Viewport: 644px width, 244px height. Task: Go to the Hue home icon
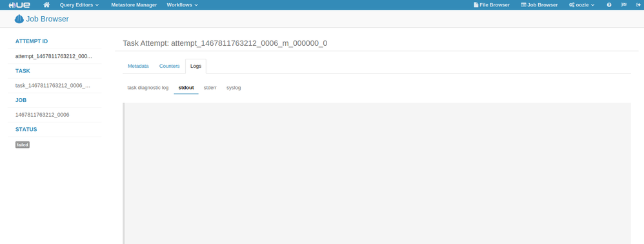pyautogui.click(x=46, y=5)
